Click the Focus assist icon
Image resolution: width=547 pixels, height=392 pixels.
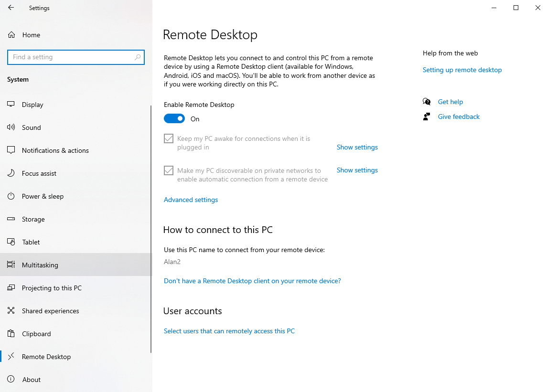tap(11, 173)
